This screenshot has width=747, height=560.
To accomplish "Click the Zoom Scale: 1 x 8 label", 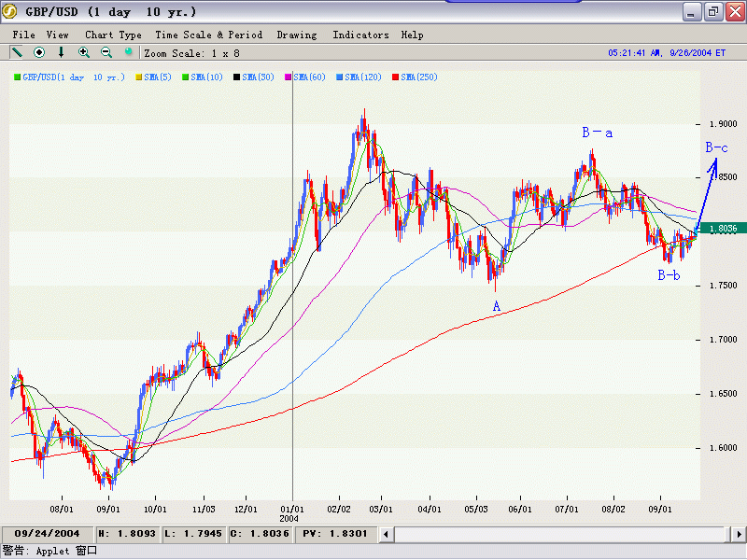I will [x=192, y=53].
